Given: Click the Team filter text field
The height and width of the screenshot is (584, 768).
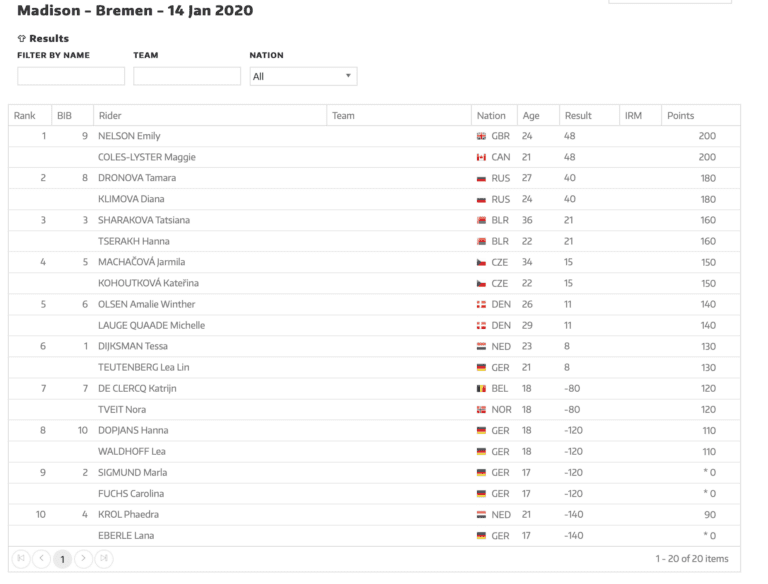Looking at the screenshot, I should [187, 76].
